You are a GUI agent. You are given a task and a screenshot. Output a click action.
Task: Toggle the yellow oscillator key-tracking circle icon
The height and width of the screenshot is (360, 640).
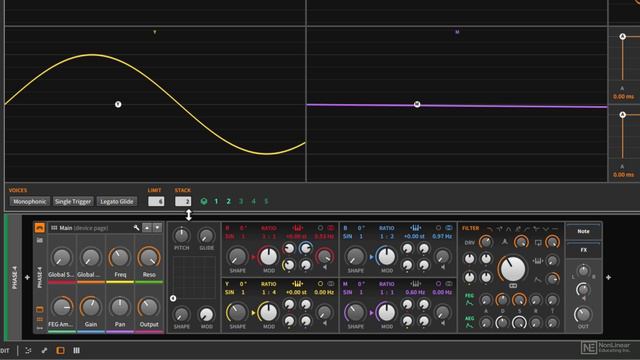pos(320,284)
